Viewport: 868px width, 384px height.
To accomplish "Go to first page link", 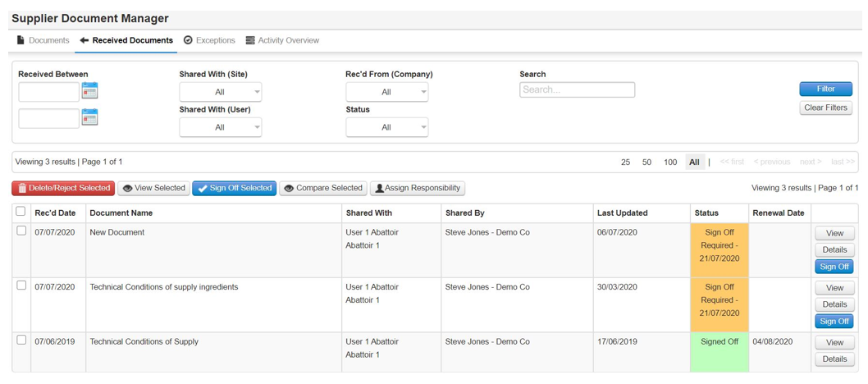I will coord(732,162).
